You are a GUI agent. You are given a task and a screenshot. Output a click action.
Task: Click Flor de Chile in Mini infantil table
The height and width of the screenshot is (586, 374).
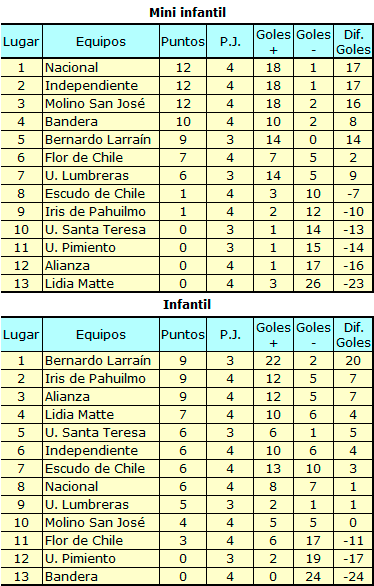tap(84, 157)
